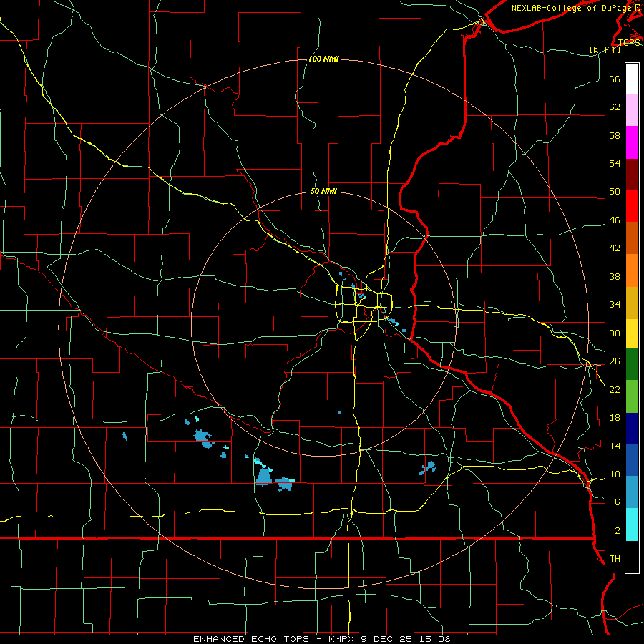Click the cyan swatch on the color scale
Viewport: 644px width, 644px height.
[632, 525]
